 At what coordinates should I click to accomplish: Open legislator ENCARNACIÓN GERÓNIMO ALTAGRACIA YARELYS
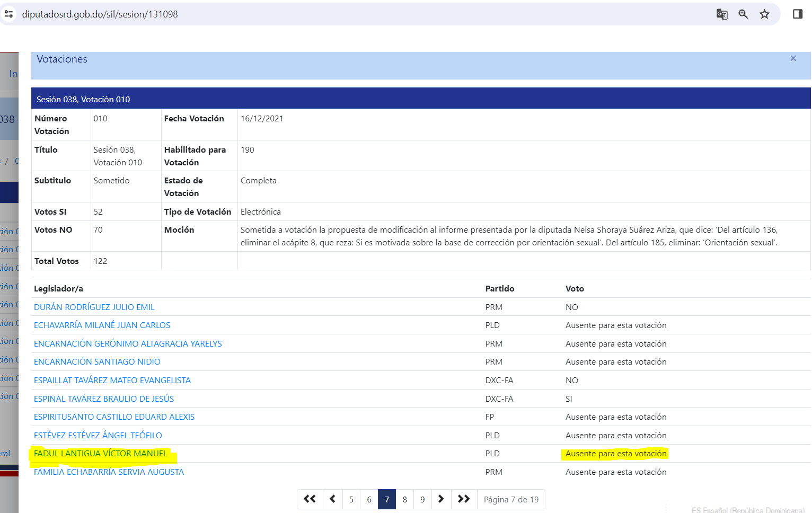[x=128, y=344]
